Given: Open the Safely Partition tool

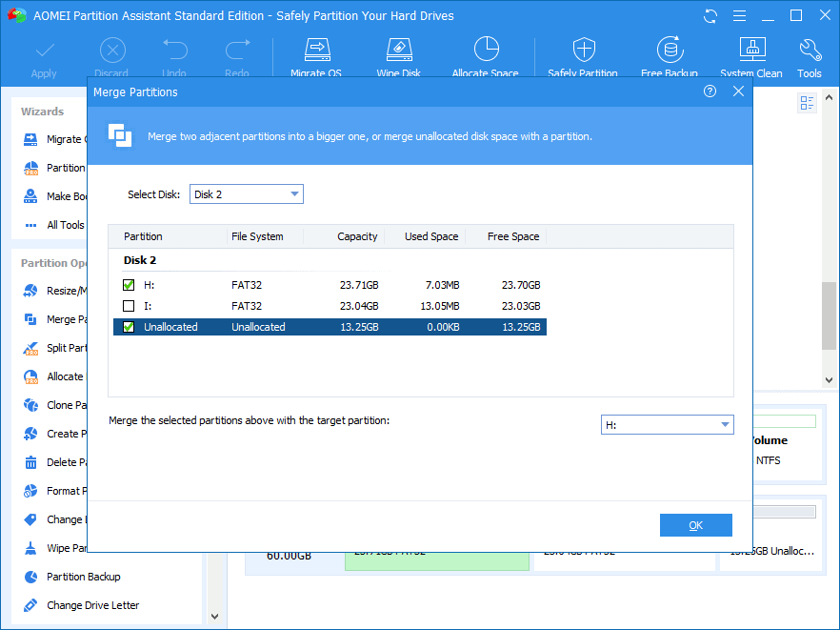Looking at the screenshot, I should (x=583, y=58).
